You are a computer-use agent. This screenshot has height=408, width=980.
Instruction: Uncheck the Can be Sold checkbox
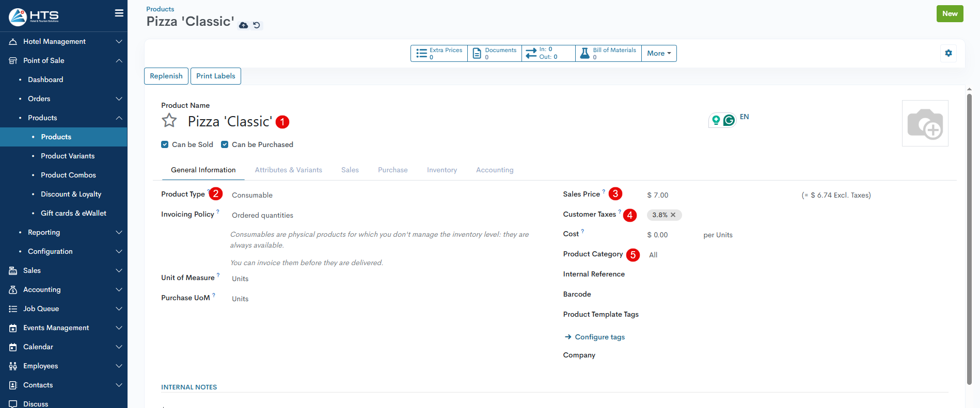click(165, 144)
